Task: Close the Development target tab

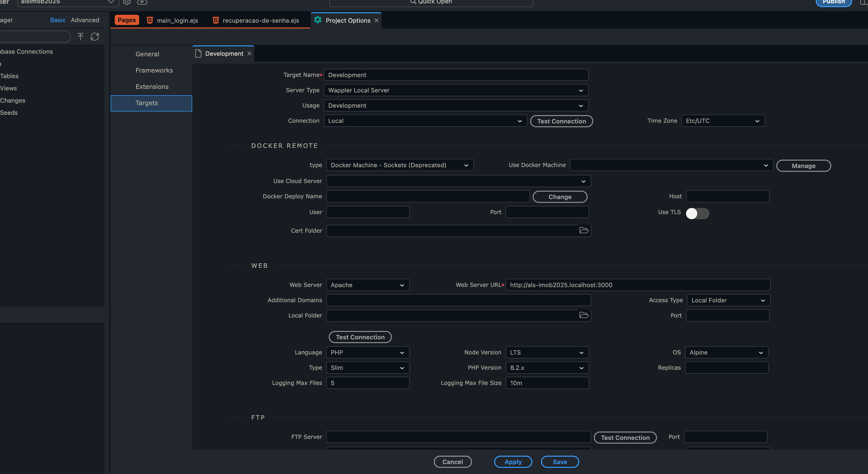Action: point(249,53)
